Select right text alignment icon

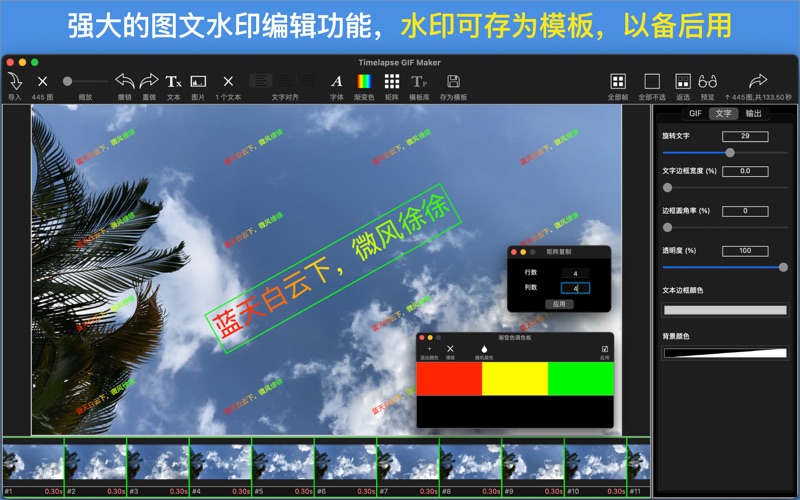(x=308, y=81)
